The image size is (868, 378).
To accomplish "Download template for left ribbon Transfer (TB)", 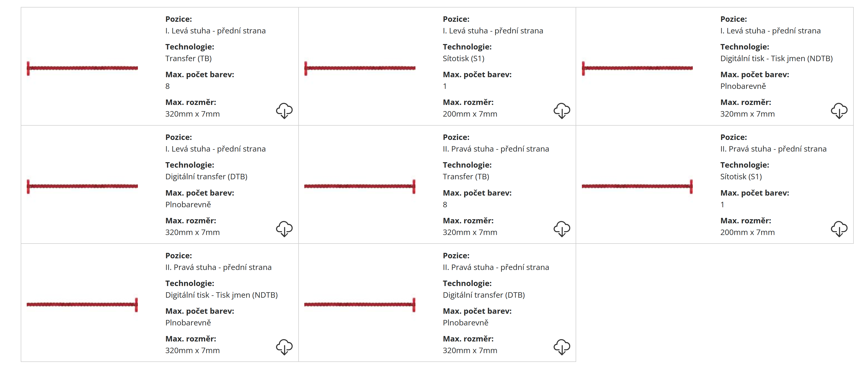I will pyautogui.click(x=284, y=111).
